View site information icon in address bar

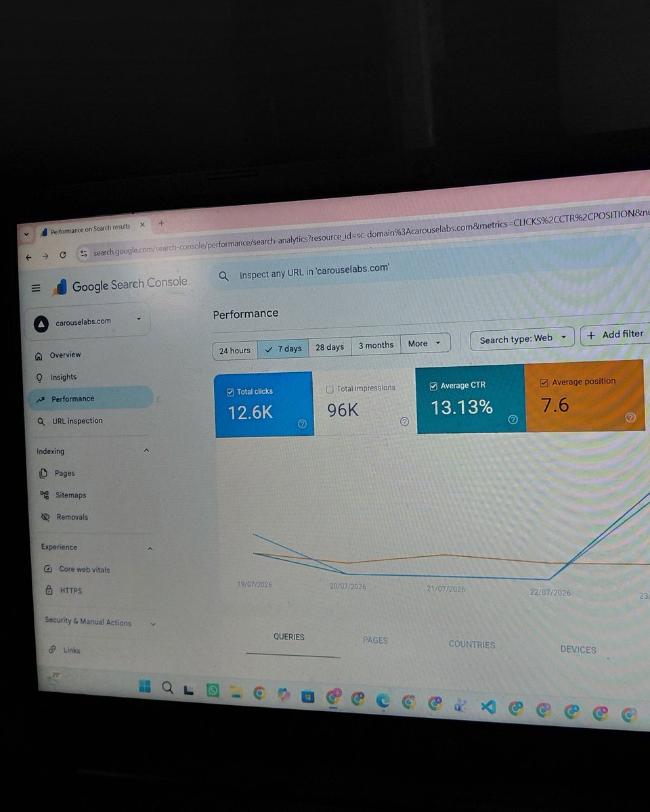(83, 254)
